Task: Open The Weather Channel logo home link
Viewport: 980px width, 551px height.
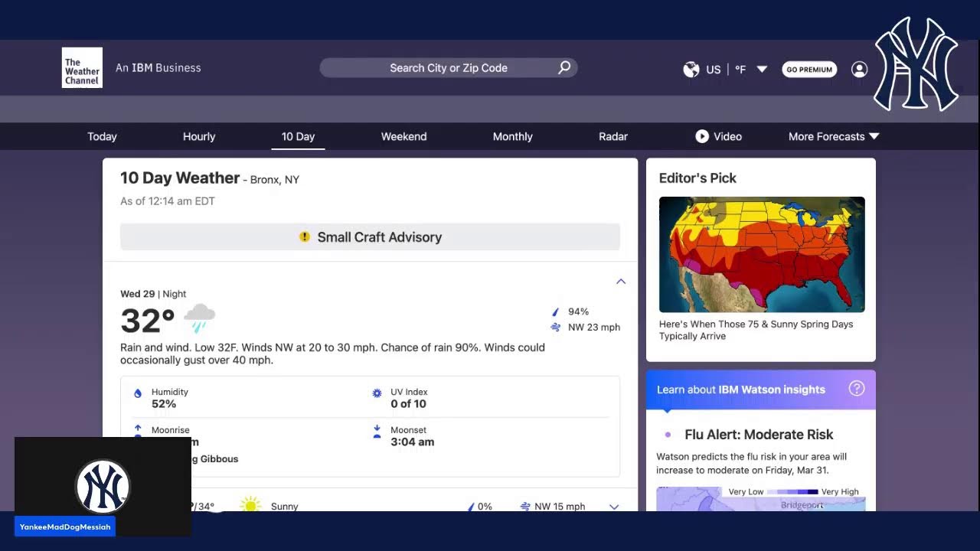Action: [x=82, y=67]
